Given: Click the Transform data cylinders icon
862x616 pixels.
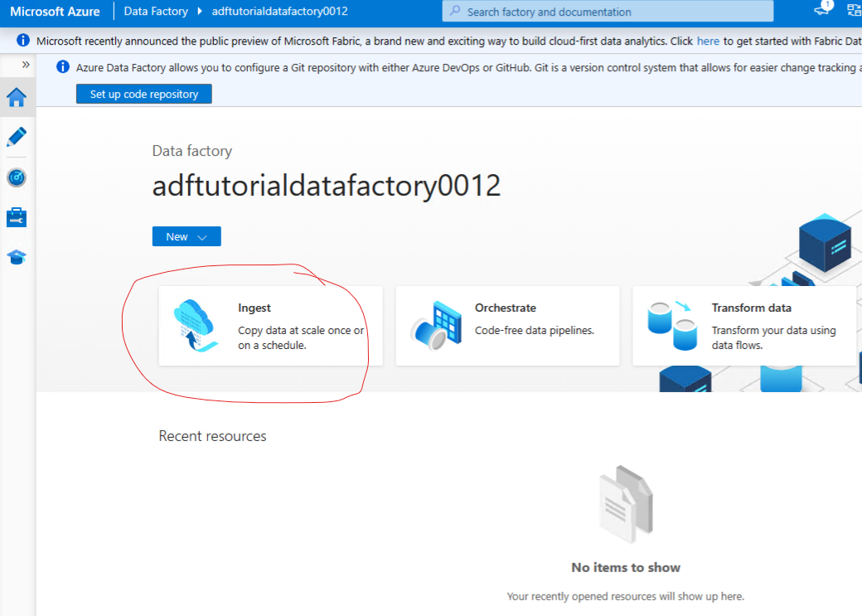Looking at the screenshot, I should (672, 326).
